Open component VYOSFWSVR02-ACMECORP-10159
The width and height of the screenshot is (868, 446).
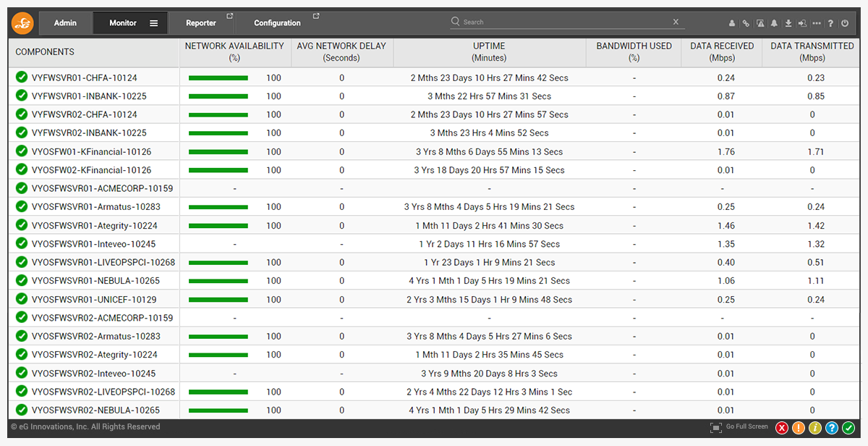(103, 318)
